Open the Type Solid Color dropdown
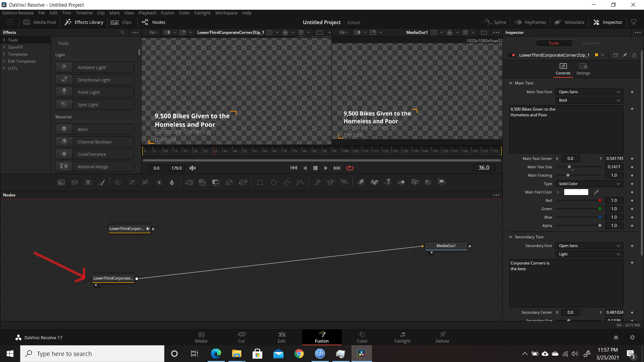Viewport: 644px width, 362px height. 589,184
